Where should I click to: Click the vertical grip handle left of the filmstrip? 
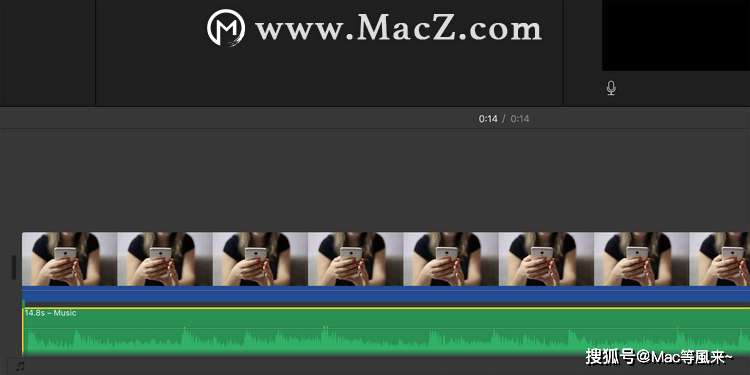click(14, 267)
